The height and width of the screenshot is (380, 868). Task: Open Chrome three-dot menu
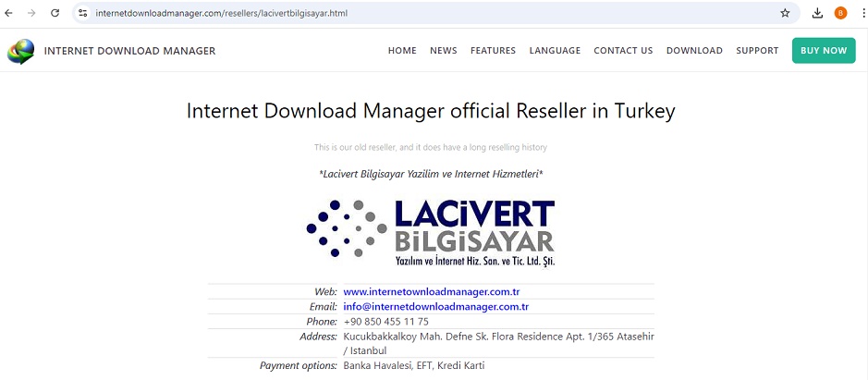pyautogui.click(x=863, y=13)
